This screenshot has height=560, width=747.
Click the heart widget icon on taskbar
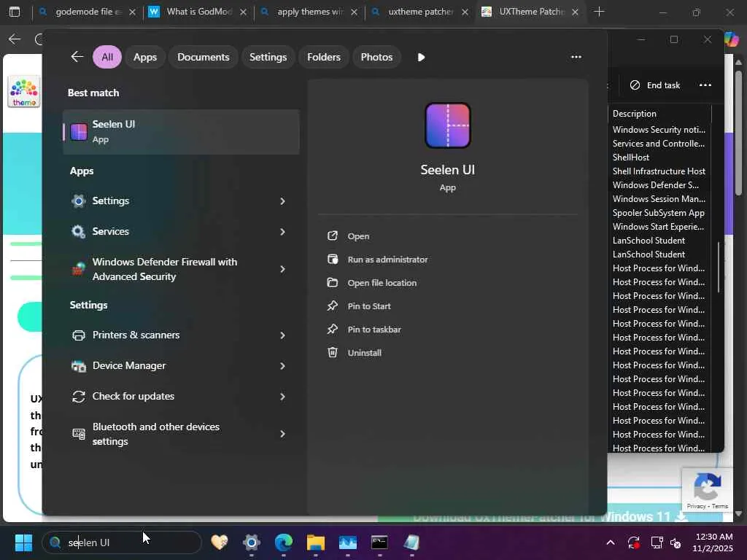coord(220,542)
